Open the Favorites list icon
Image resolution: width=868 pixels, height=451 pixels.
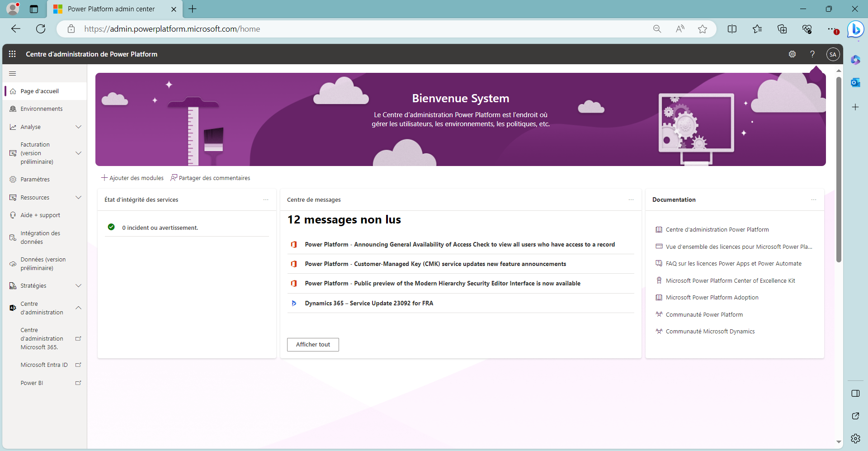(757, 29)
